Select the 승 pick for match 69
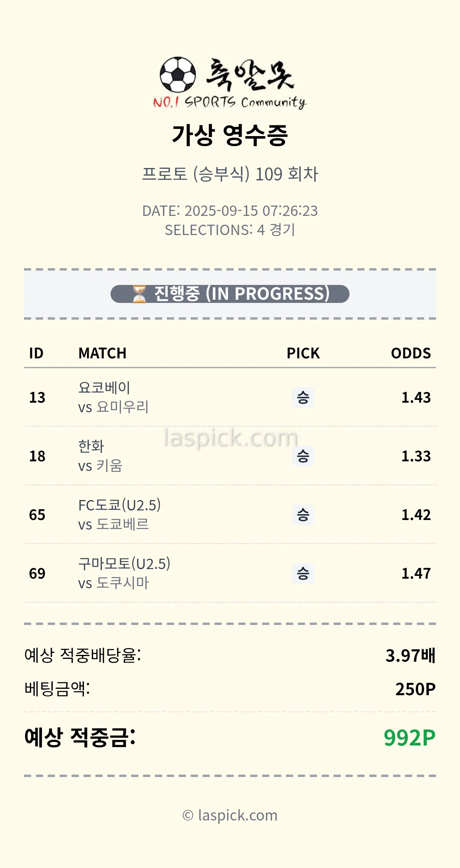The width and height of the screenshot is (460, 868). point(303,573)
